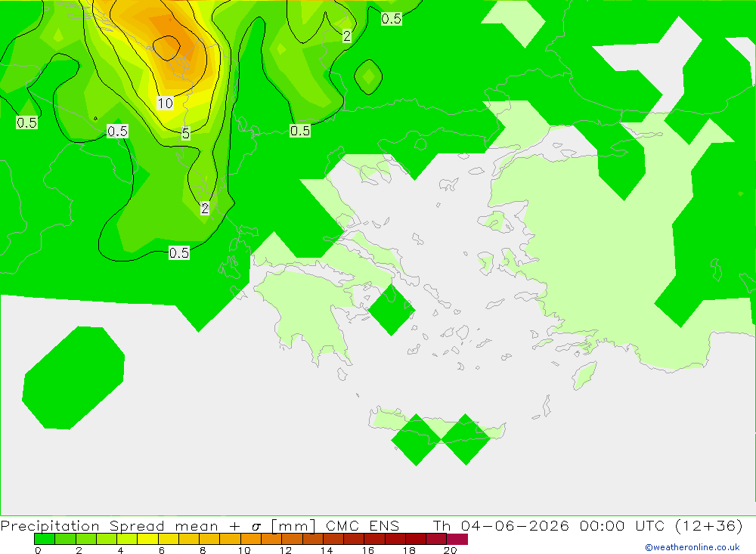Click the word "mean" in the caption
This screenshot has width=756, height=554.
coord(197,526)
